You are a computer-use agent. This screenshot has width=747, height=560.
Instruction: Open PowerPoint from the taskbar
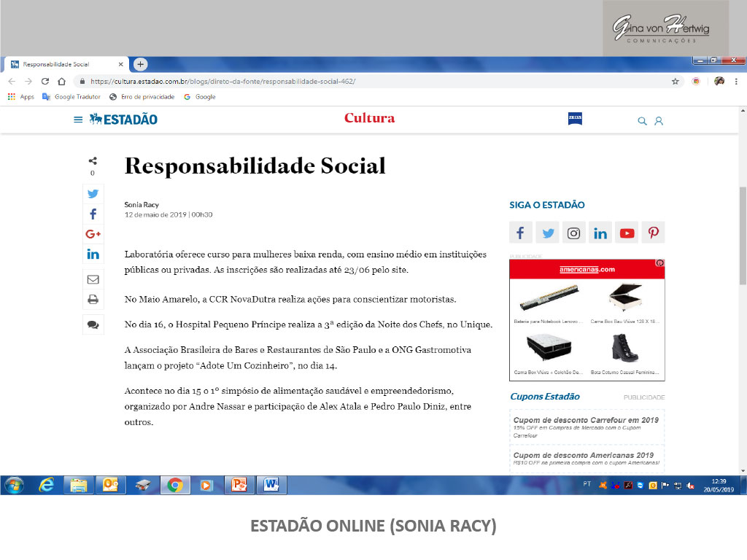pos(239,485)
